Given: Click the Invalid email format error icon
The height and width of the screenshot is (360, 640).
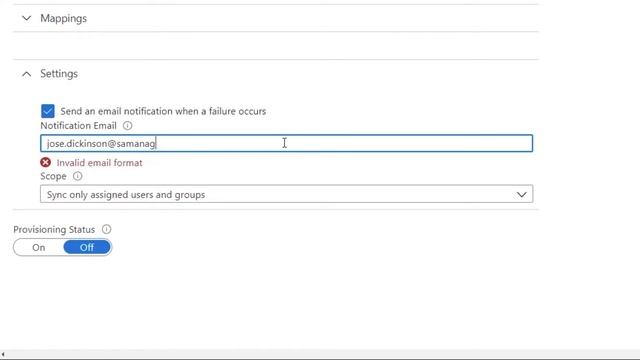Looking at the screenshot, I should (x=45, y=162).
